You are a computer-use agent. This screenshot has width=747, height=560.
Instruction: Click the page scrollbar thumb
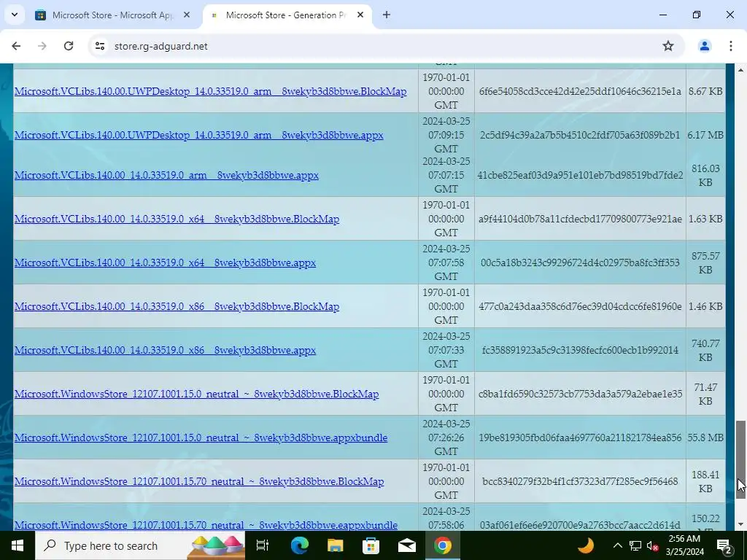740,459
